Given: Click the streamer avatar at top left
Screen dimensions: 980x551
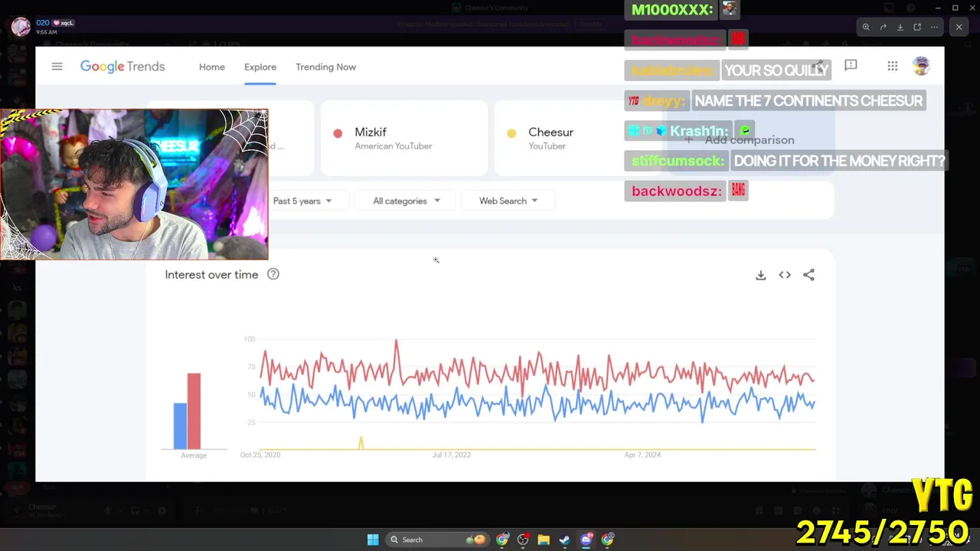Looking at the screenshot, I should point(21,27).
